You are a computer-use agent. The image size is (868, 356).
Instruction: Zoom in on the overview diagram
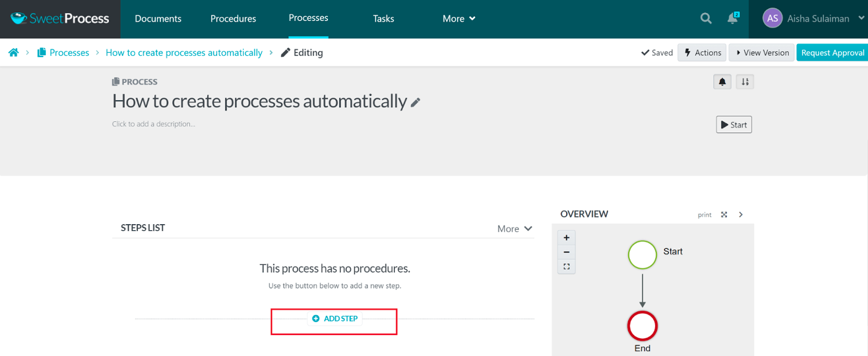(x=566, y=238)
